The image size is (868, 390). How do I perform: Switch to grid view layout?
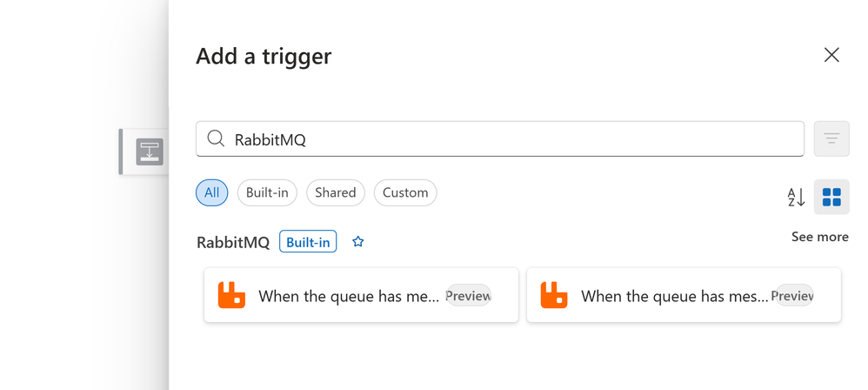[x=831, y=198]
